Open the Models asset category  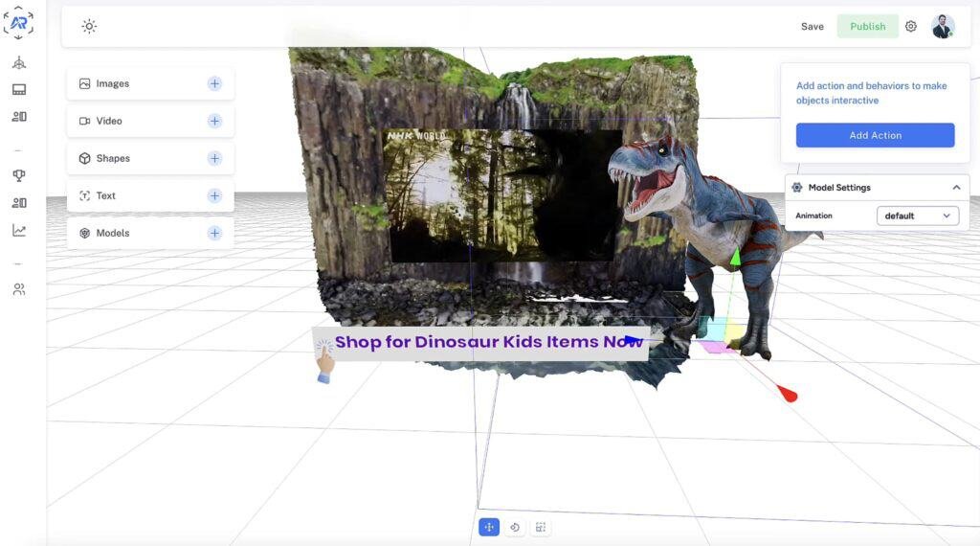[x=113, y=233]
